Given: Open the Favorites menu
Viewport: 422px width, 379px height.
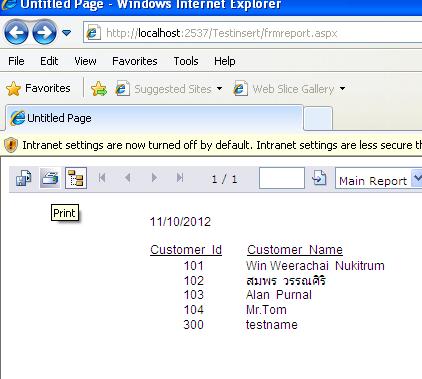Looking at the screenshot, I should coord(135,61).
